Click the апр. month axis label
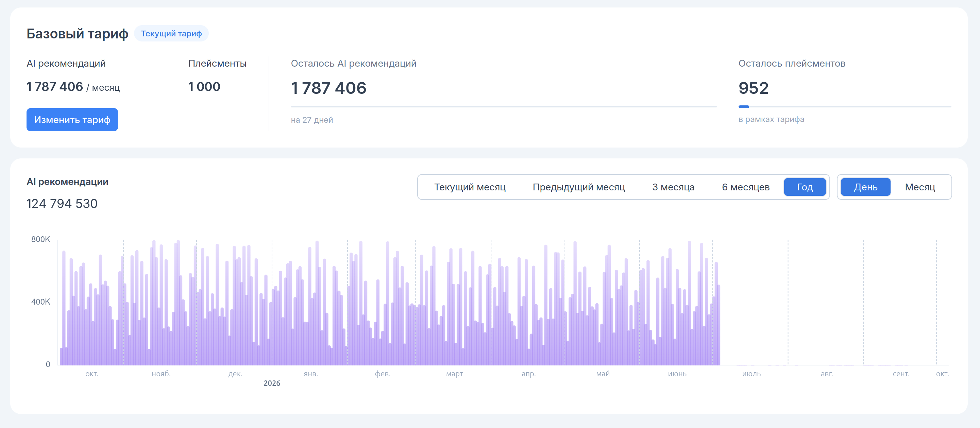980x428 pixels. pos(528,374)
